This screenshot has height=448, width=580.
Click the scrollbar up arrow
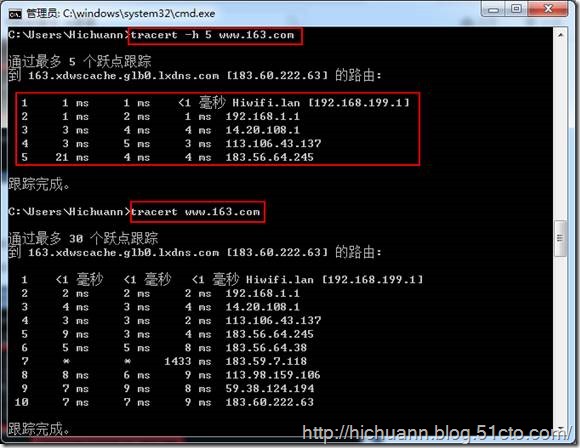560,35
